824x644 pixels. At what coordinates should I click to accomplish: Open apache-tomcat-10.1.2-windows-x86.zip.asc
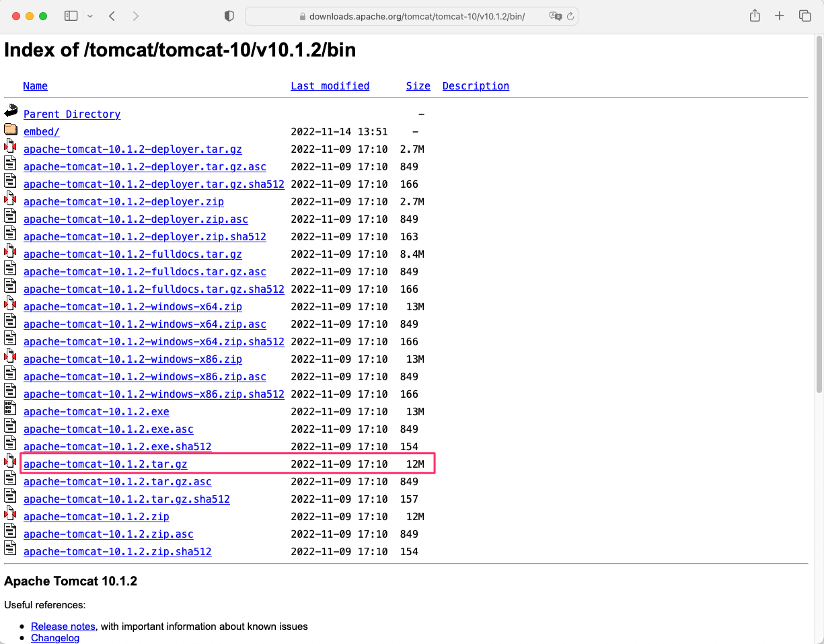pos(145,377)
